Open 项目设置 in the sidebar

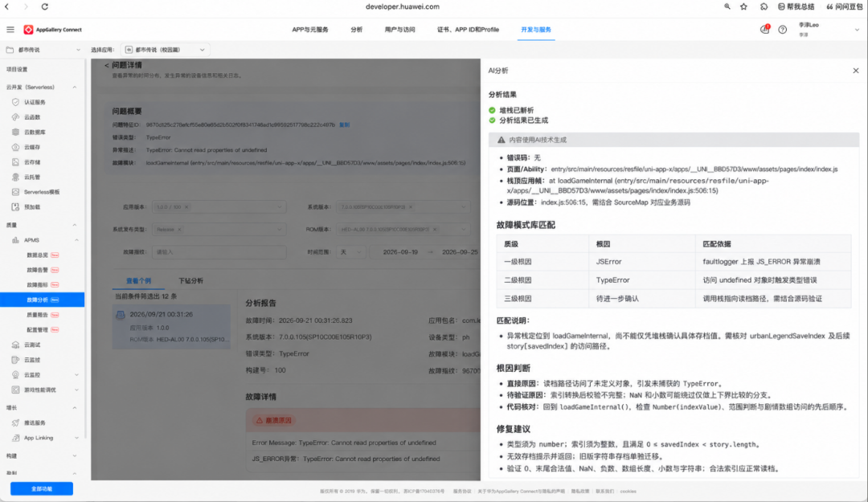pyautogui.click(x=17, y=69)
